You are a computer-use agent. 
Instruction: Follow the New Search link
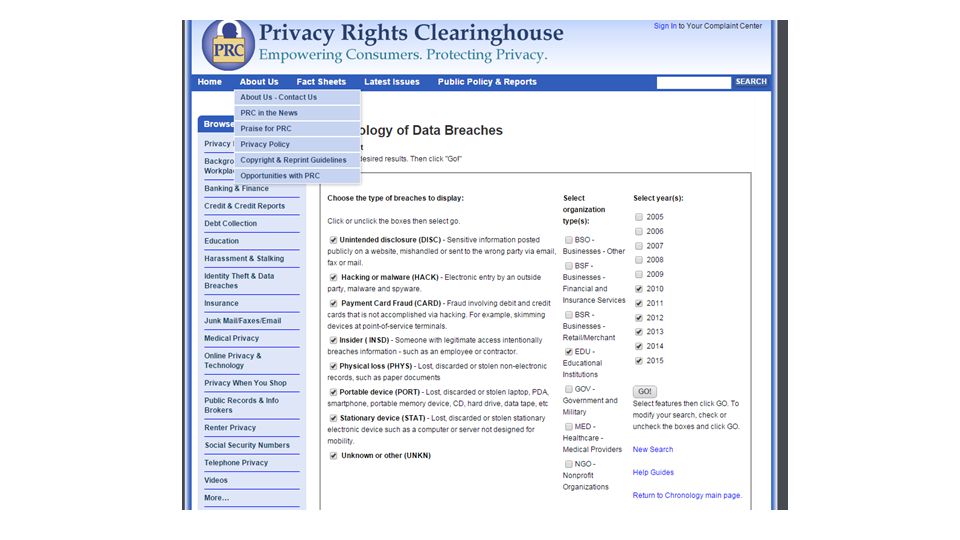pyautogui.click(x=653, y=450)
